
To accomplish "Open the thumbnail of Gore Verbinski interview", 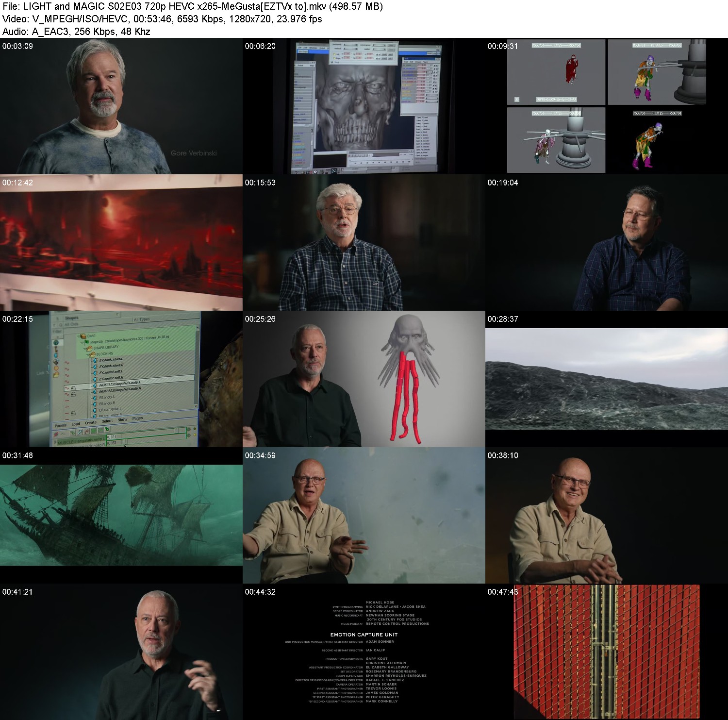I will pyautogui.click(x=121, y=106).
